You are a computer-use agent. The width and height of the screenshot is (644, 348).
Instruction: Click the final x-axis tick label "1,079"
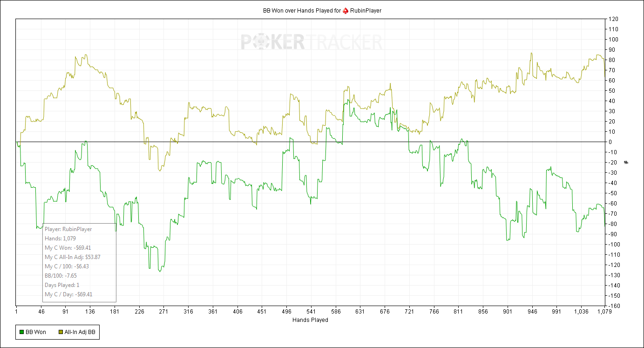pyautogui.click(x=604, y=312)
